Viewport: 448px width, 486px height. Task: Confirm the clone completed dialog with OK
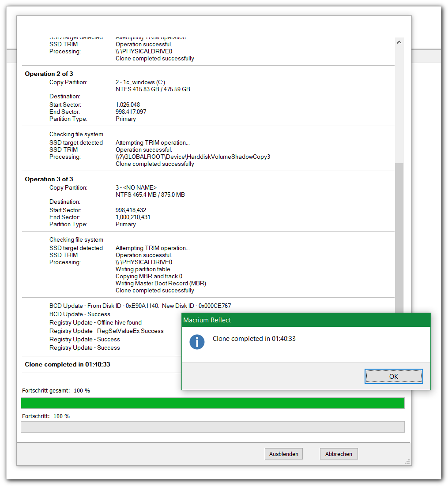(393, 376)
